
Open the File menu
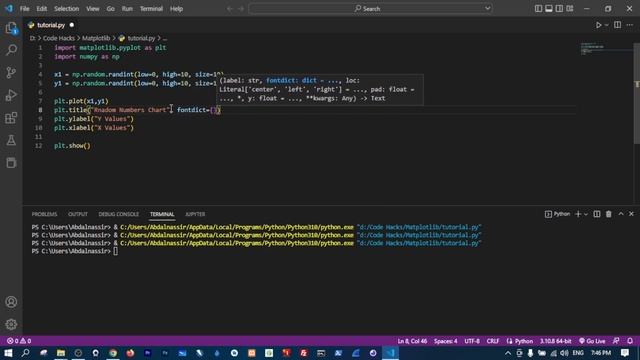pos(24,9)
